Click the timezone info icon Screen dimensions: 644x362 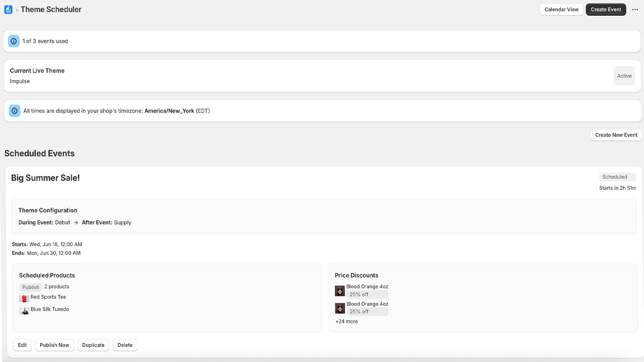click(14, 111)
